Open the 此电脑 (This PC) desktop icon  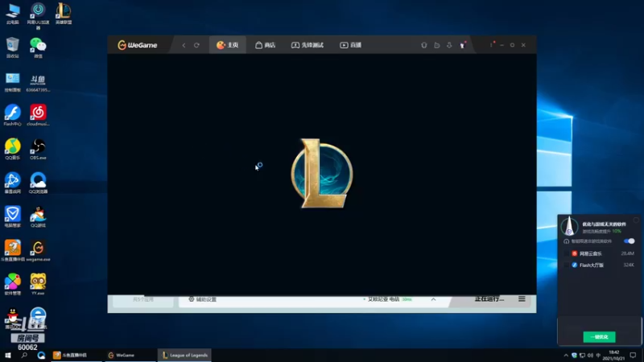(x=13, y=14)
